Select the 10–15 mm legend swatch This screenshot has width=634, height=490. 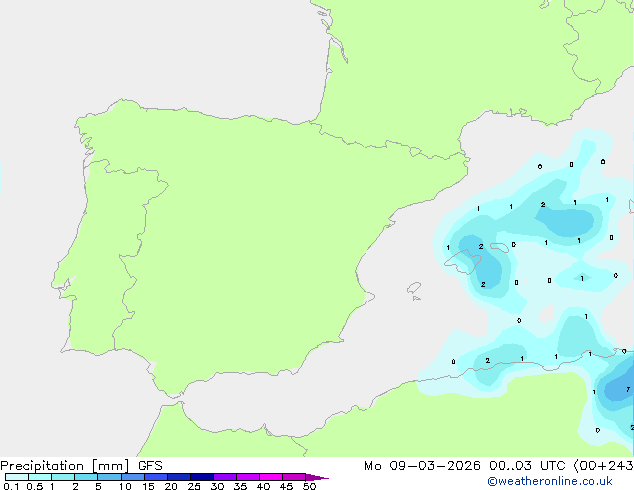click(132, 477)
